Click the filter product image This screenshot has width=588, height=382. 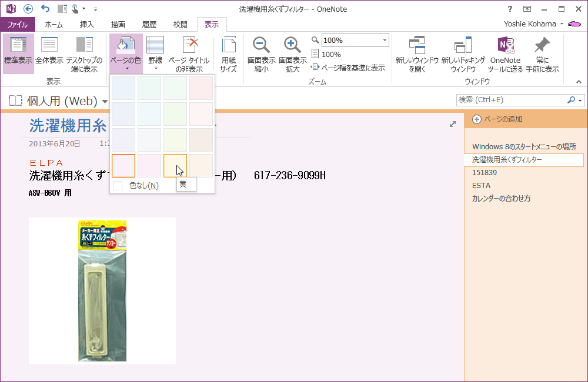(102, 291)
